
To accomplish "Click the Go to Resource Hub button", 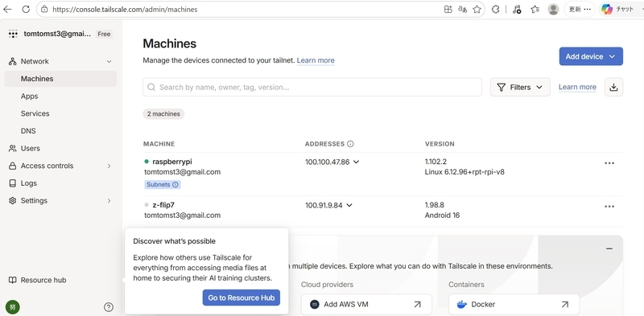I will 241,298.
